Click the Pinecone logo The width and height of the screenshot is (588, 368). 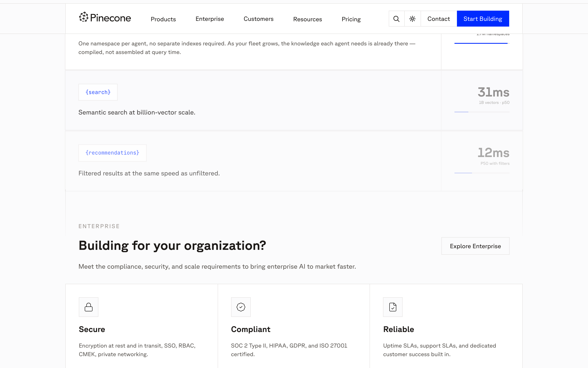coord(105,17)
